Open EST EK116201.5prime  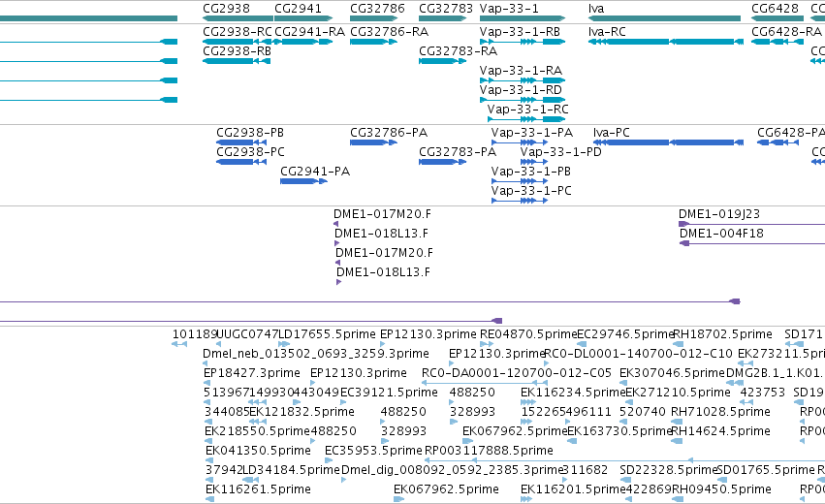tap(573, 489)
